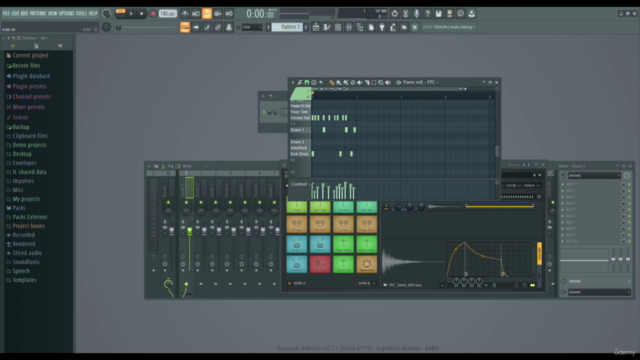Image resolution: width=640 pixels, height=360 pixels.
Task: Start playback with the play button
Action: click(x=131, y=13)
